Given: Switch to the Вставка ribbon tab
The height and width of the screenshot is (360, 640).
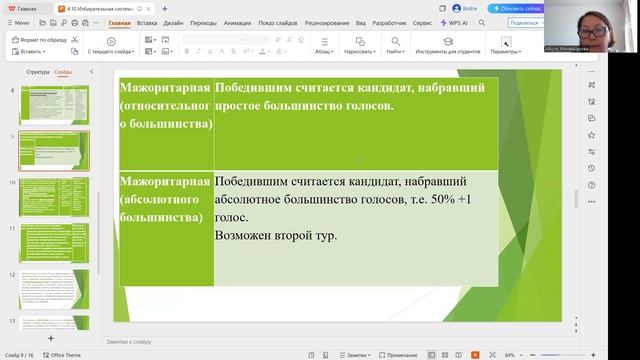Looking at the screenshot, I should pyautogui.click(x=147, y=23).
